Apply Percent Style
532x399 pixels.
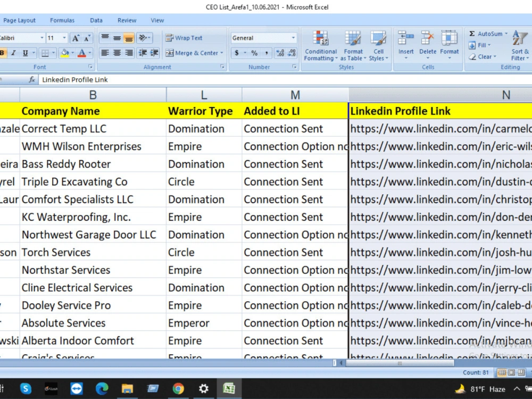click(x=254, y=53)
